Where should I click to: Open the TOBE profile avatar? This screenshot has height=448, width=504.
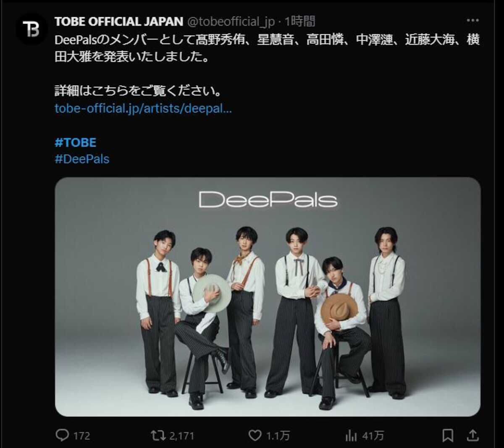[31, 29]
